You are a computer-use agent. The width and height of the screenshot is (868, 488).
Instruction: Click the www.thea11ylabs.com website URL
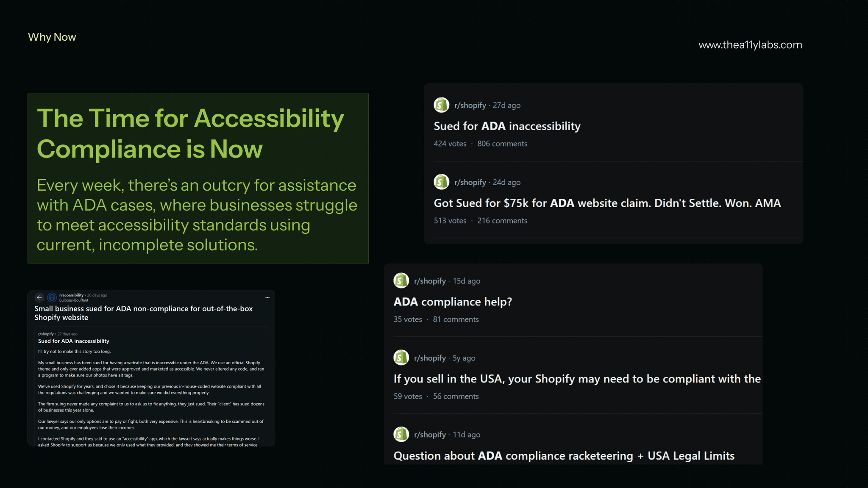coord(750,45)
